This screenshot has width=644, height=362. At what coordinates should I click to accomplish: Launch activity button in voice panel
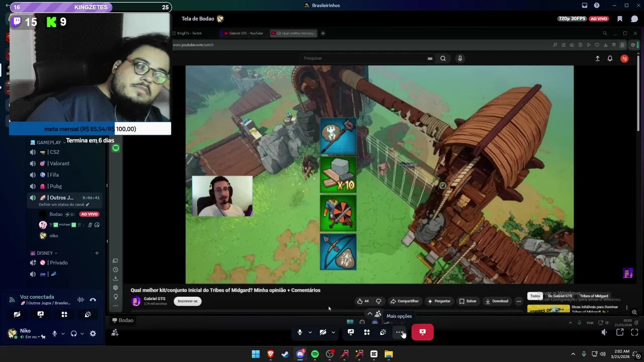point(64,314)
